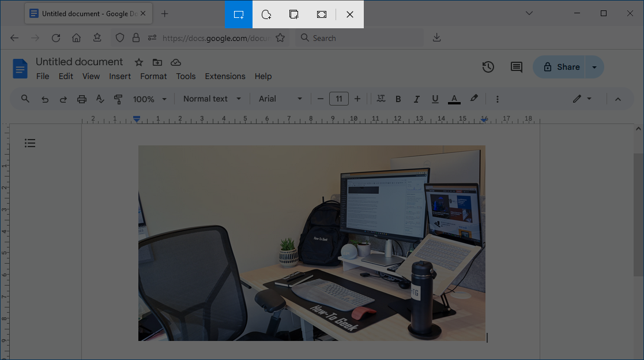Open comment history
Screen dimensions: 644x360
(x=515, y=67)
